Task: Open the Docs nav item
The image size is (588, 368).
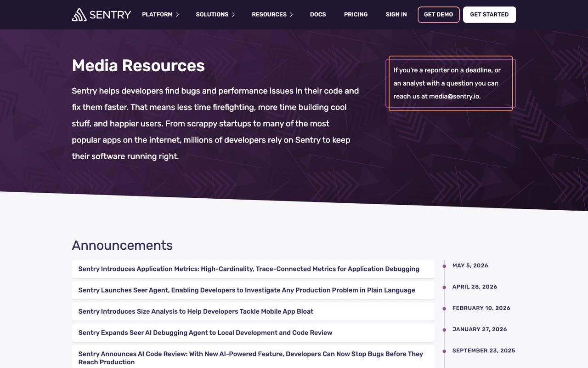Action: pyautogui.click(x=318, y=15)
